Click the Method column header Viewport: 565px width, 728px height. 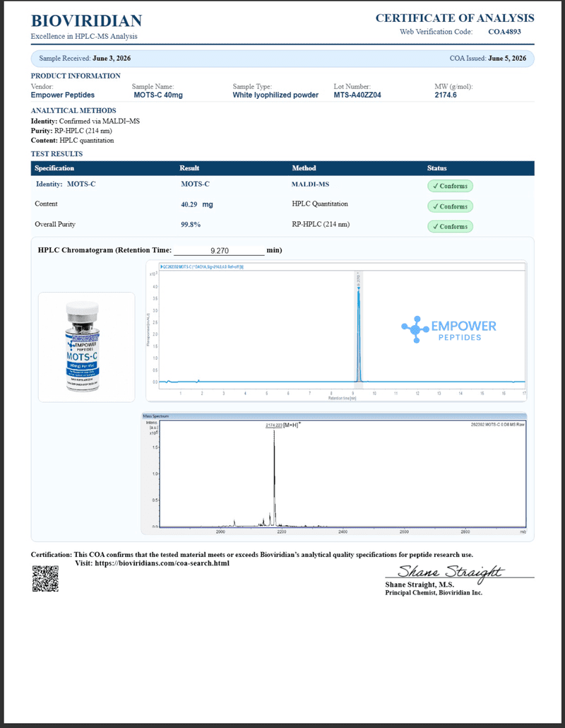304,168
